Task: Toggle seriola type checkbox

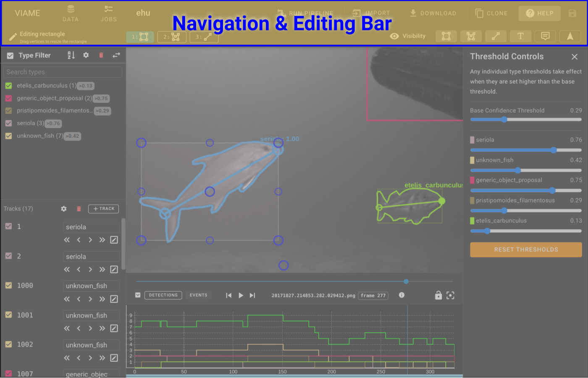Action: [8, 123]
